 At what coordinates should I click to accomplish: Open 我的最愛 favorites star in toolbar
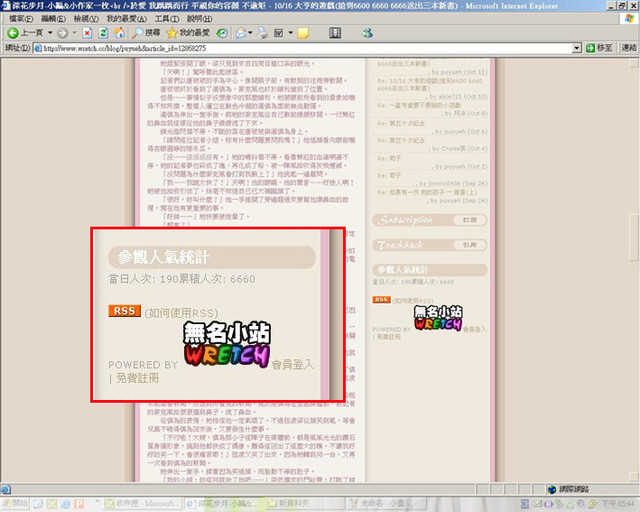click(188, 33)
